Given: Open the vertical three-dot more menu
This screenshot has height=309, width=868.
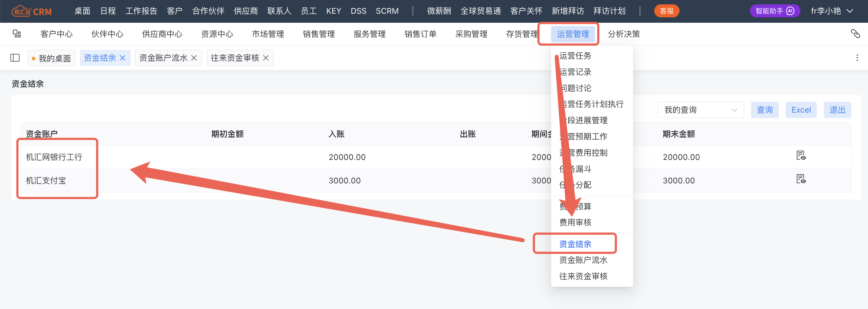Looking at the screenshot, I should click(x=857, y=58).
